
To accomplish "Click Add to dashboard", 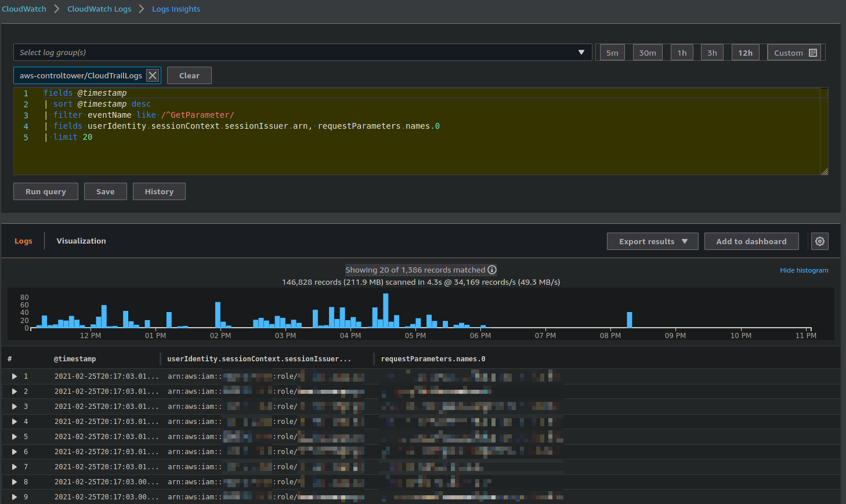I will click(751, 241).
